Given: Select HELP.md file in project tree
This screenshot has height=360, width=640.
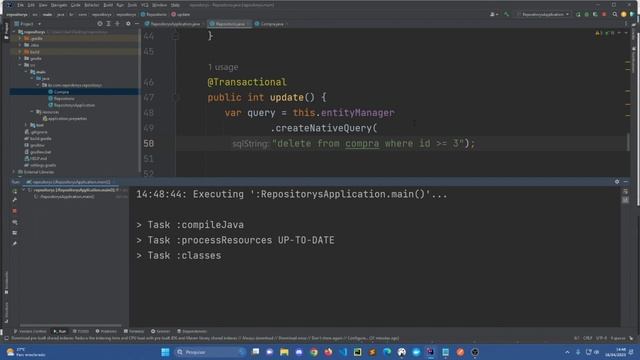Looking at the screenshot, I should (x=36, y=158).
